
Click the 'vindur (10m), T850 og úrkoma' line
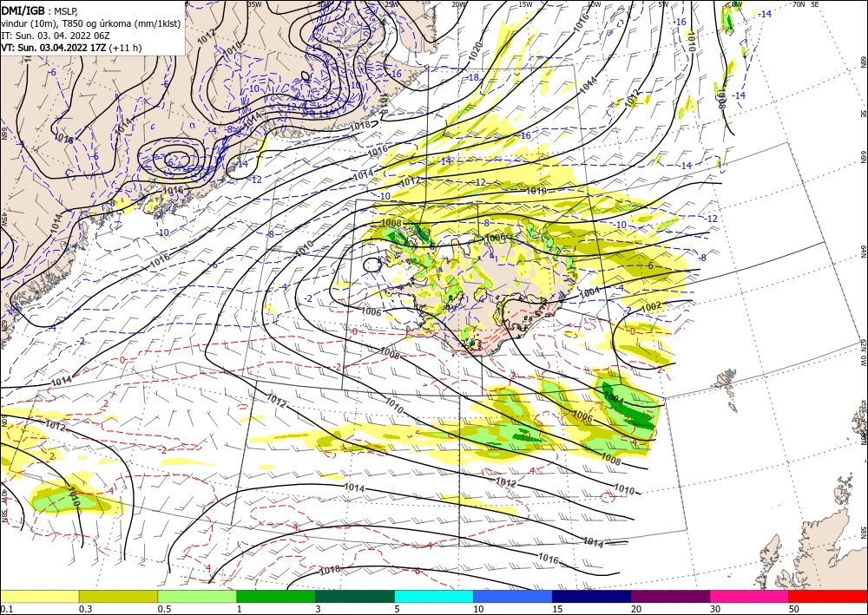pyautogui.click(x=91, y=23)
